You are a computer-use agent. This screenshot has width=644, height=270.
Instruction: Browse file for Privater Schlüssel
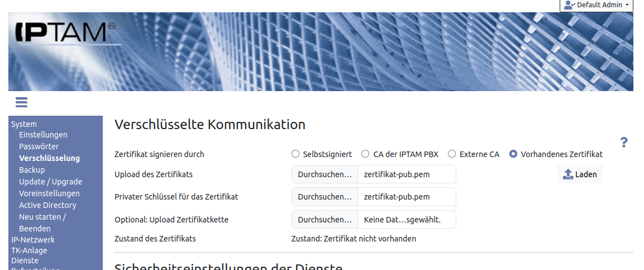[x=325, y=197]
